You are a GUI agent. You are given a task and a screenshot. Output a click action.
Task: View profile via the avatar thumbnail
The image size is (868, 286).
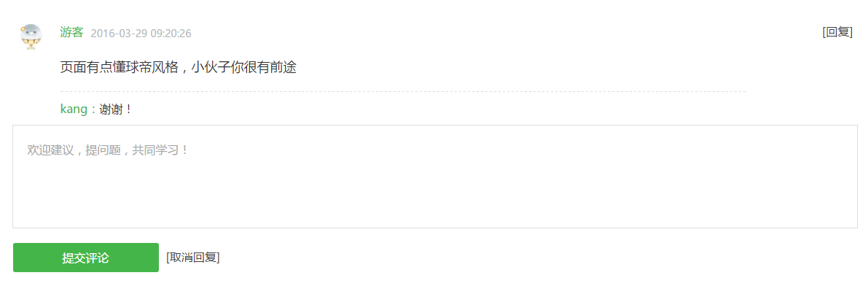[x=31, y=36]
